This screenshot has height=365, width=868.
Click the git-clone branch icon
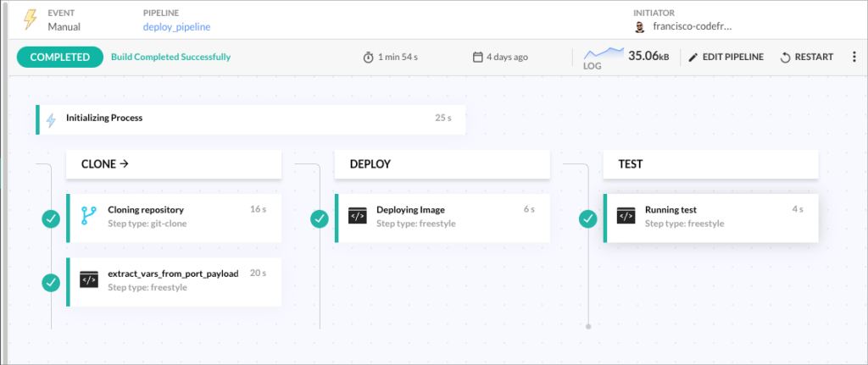click(x=89, y=217)
